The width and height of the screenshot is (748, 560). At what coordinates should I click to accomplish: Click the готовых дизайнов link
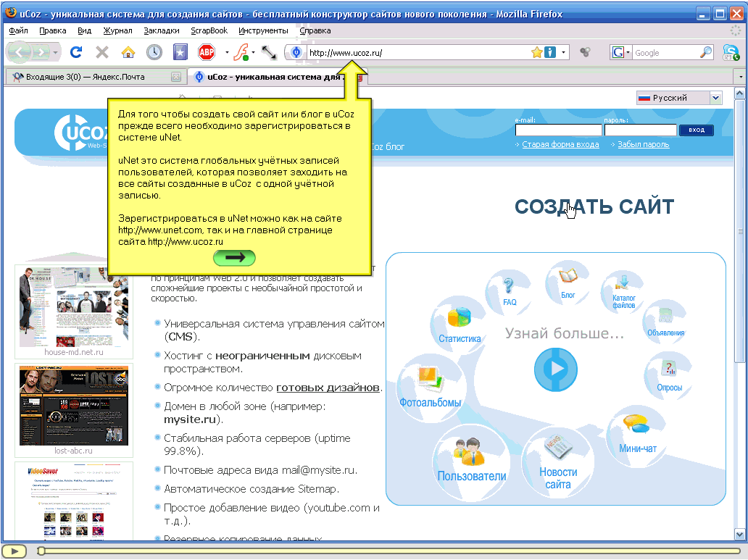coord(328,388)
